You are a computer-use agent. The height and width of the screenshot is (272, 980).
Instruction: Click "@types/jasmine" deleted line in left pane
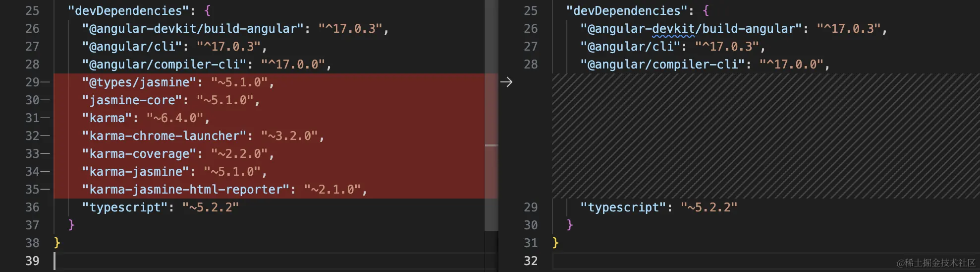pos(178,82)
